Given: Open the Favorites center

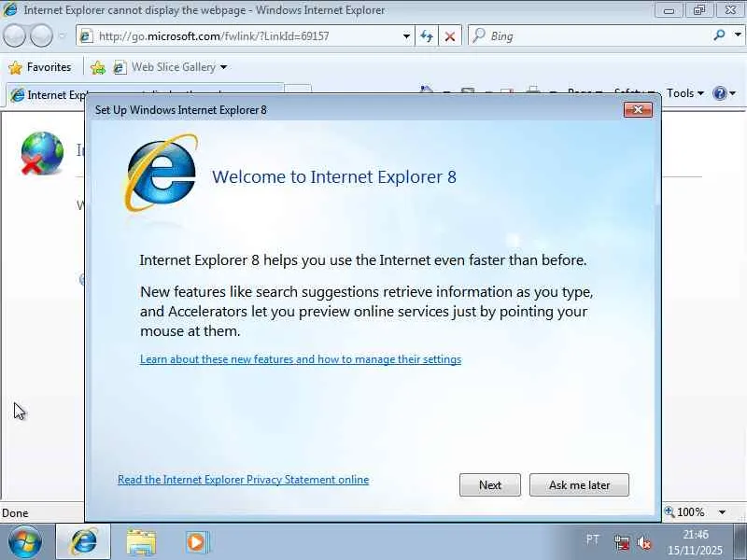Looking at the screenshot, I should click(x=40, y=67).
